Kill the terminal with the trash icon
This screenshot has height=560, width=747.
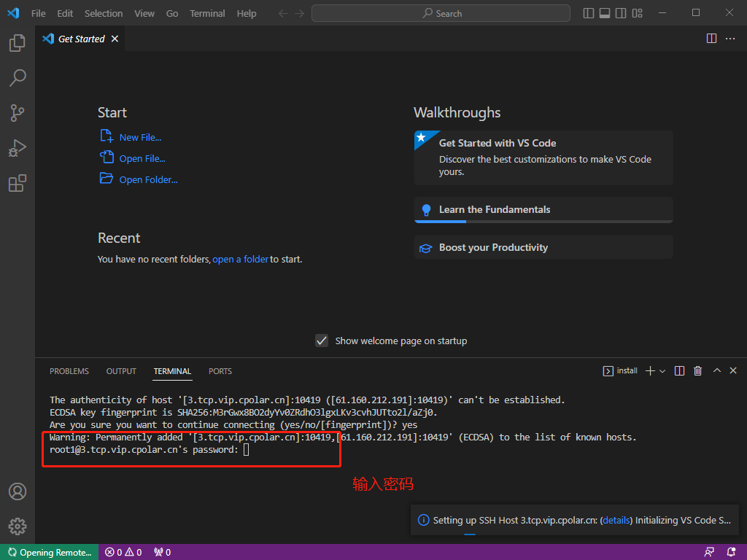tap(697, 370)
